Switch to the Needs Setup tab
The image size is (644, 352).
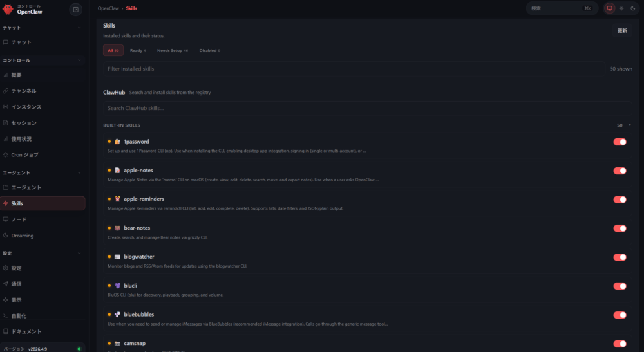pos(172,50)
